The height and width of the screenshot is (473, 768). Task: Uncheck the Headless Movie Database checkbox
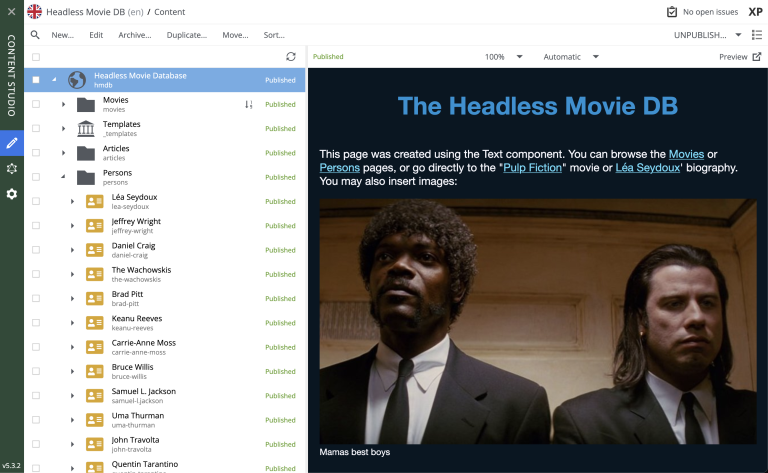click(36, 80)
